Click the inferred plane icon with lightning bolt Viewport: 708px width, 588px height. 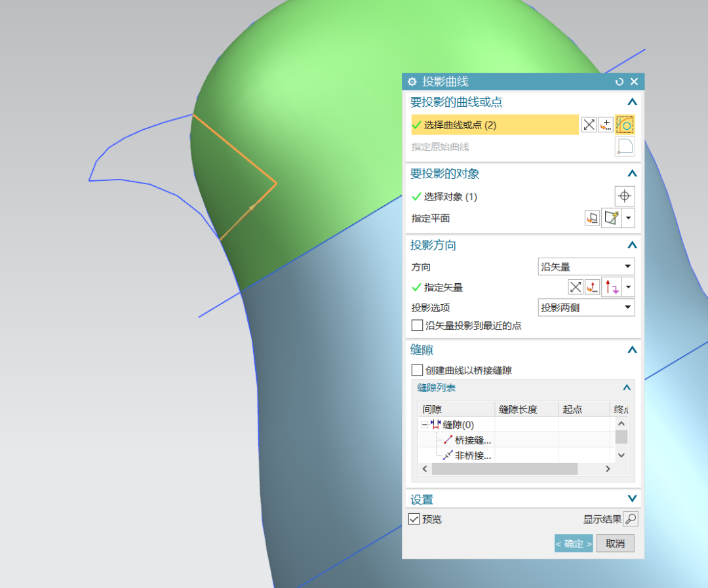(611, 218)
